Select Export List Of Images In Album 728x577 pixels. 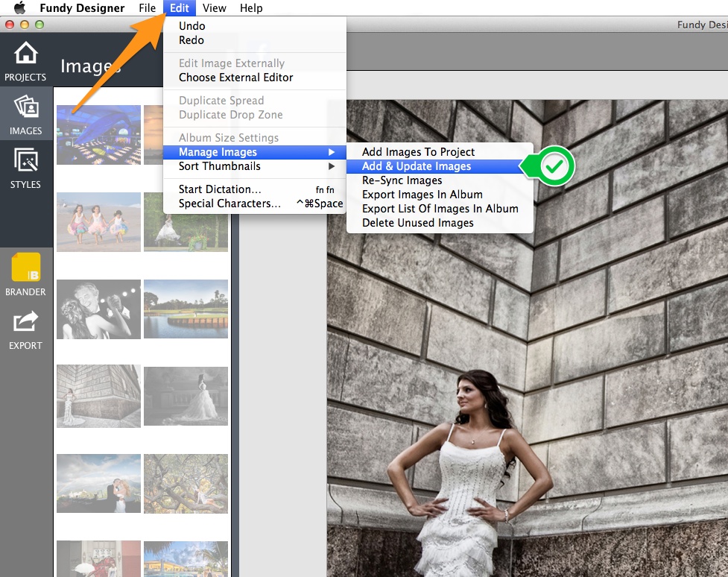coord(439,209)
